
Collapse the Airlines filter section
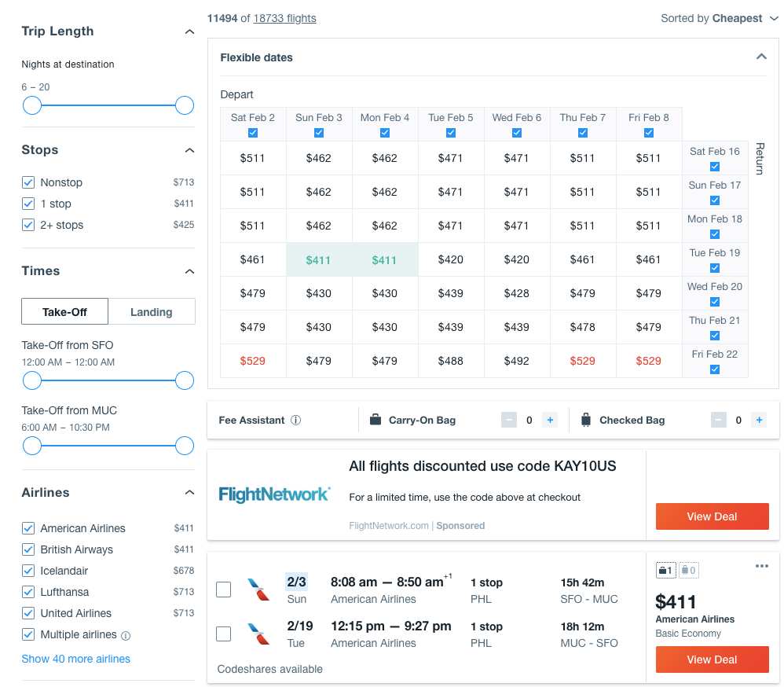click(x=189, y=492)
